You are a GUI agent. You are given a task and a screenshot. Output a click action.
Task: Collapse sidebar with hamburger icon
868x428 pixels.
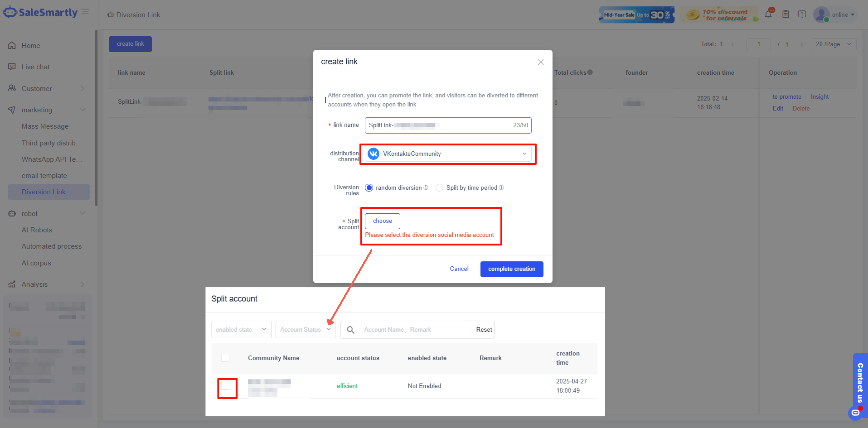[x=85, y=12]
